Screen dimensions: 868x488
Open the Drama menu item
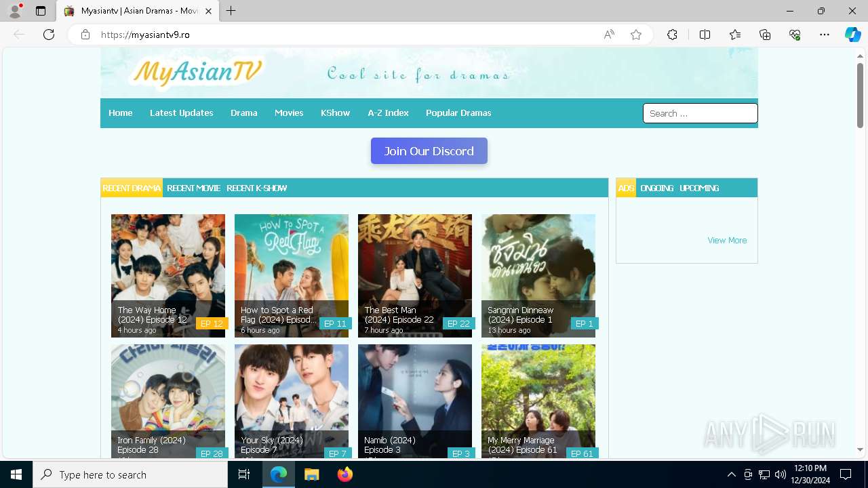(x=244, y=113)
